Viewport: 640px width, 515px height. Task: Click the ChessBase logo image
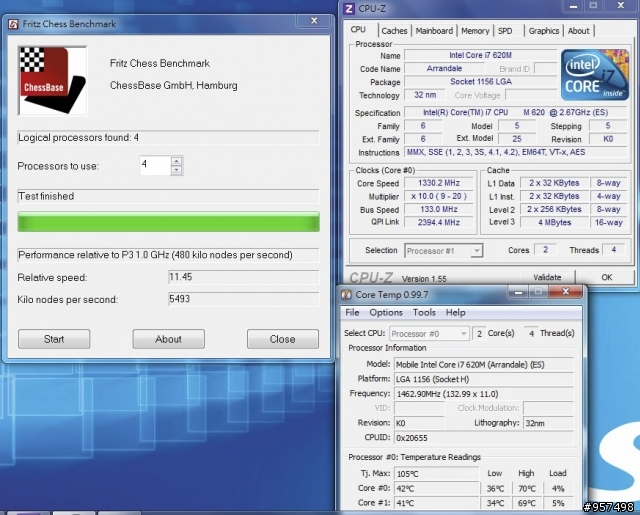coord(52,80)
